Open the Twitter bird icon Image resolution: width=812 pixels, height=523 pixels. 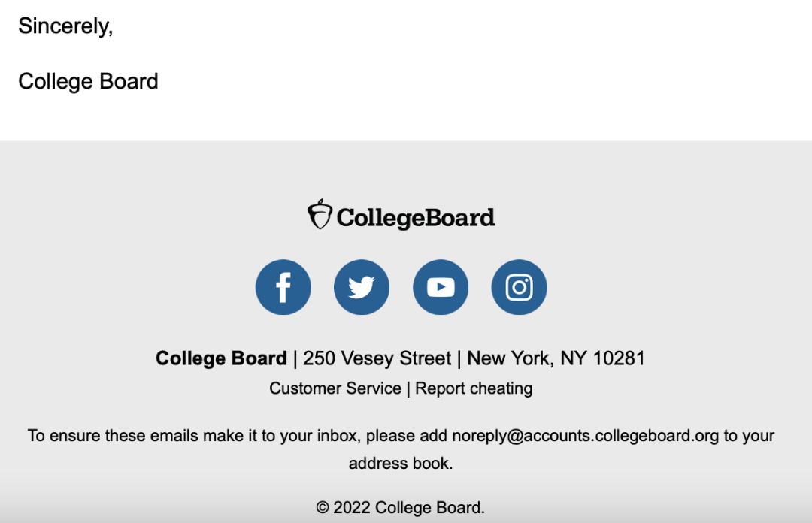(362, 287)
